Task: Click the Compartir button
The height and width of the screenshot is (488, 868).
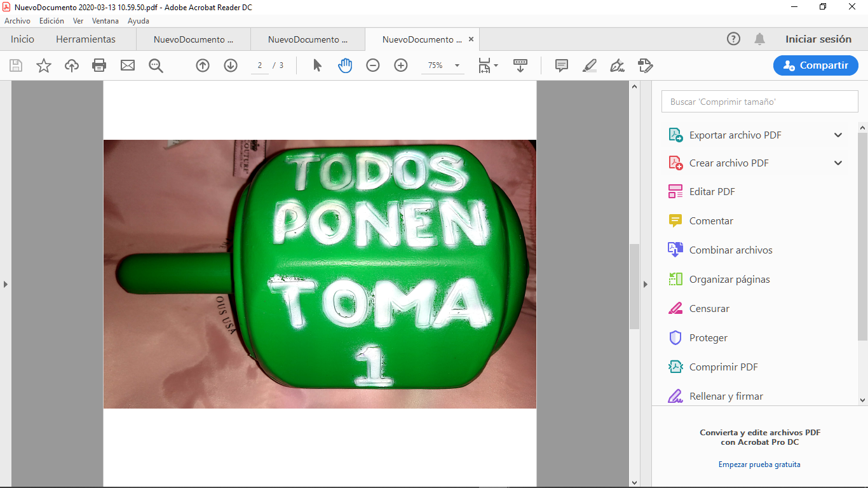Action: [816, 65]
